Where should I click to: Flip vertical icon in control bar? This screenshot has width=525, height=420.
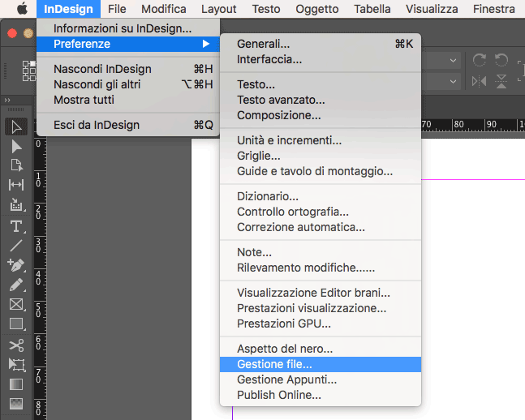click(501, 81)
